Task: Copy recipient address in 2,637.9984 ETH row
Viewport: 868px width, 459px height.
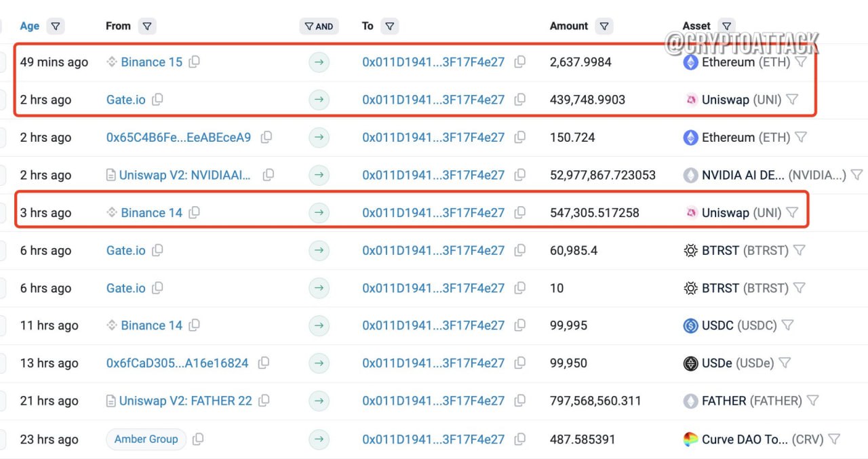Action: click(520, 62)
